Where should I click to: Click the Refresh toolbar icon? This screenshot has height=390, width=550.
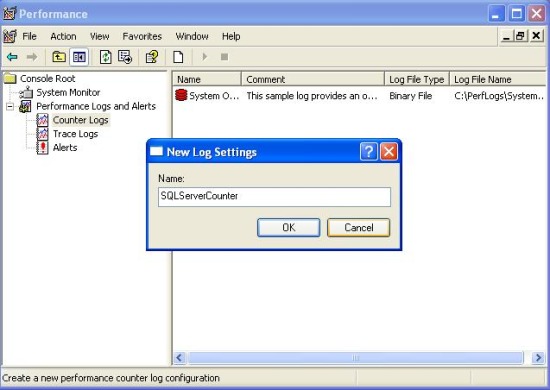pos(106,57)
